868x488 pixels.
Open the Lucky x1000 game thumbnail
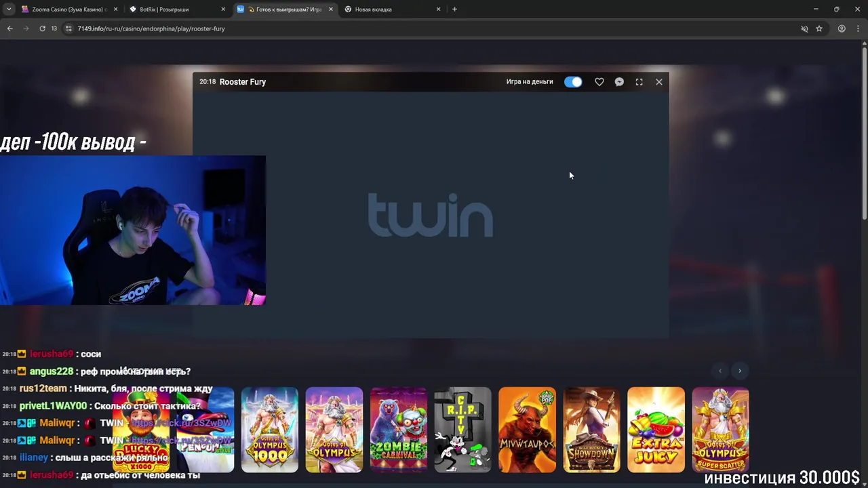(141, 430)
